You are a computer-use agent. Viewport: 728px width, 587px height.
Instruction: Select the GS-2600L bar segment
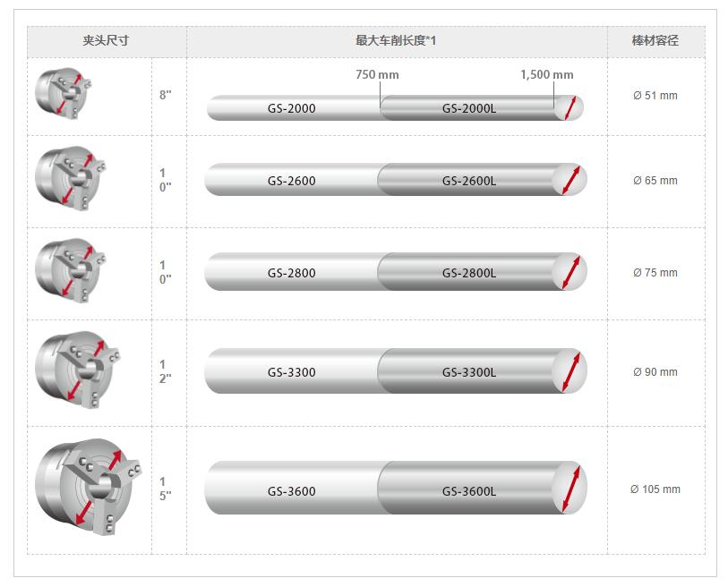[x=482, y=179]
